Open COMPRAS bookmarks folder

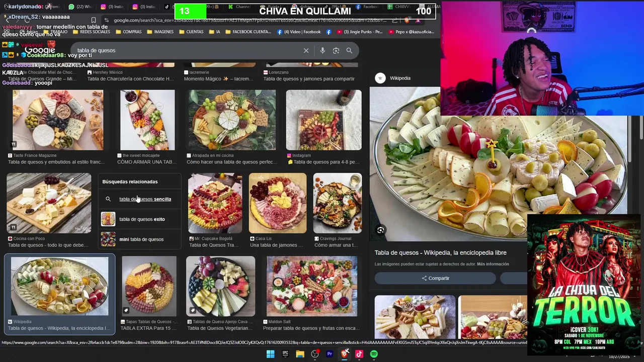pyautogui.click(x=129, y=32)
